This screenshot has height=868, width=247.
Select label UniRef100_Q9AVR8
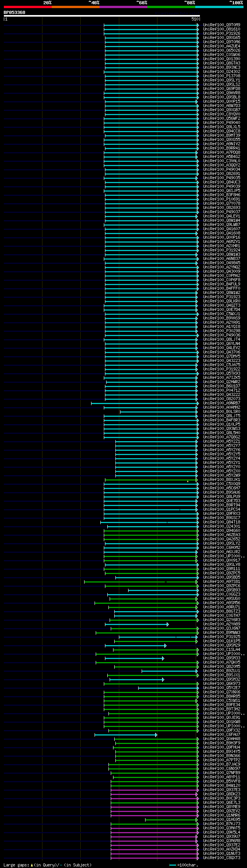(x=222, y=93)
